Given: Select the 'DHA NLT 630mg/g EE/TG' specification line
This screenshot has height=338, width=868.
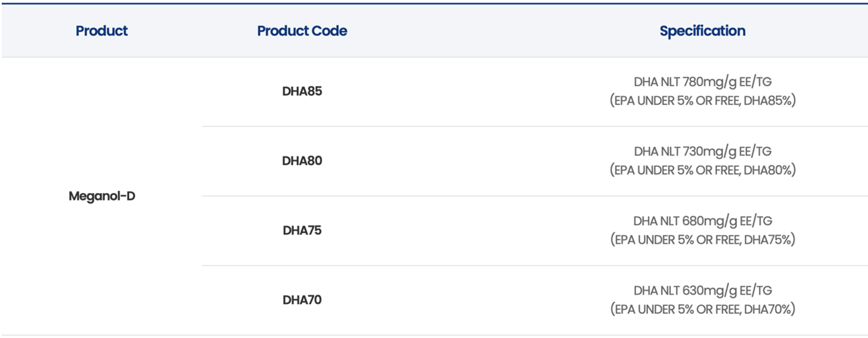Looking at the screenshot, I should 702,291.
